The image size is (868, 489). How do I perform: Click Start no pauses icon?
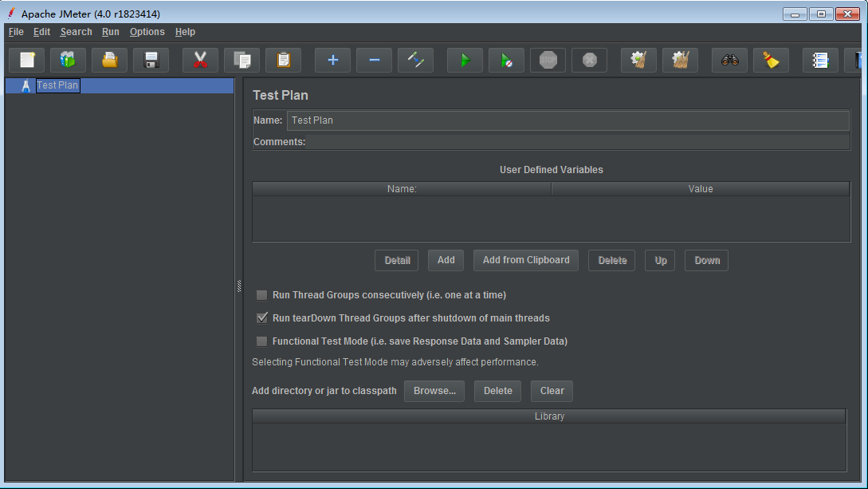[x=506, y=60]
